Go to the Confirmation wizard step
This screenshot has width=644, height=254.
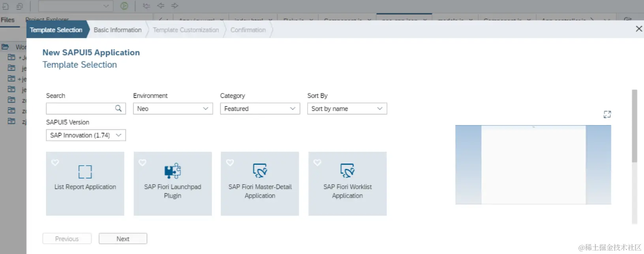[248, 30]
